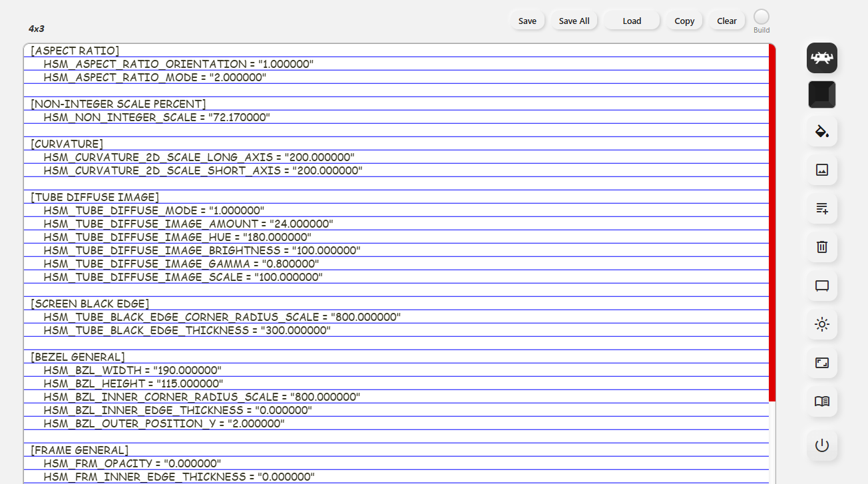
Task: Click the [CURVATURE] section header line
Action: [67, 144]
